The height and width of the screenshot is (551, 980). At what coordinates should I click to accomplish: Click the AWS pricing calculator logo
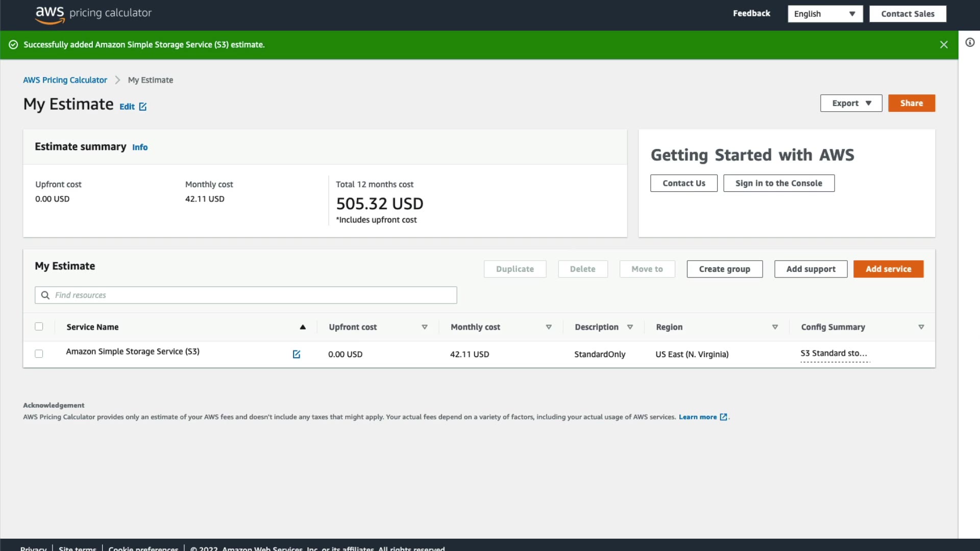point(93,14)
